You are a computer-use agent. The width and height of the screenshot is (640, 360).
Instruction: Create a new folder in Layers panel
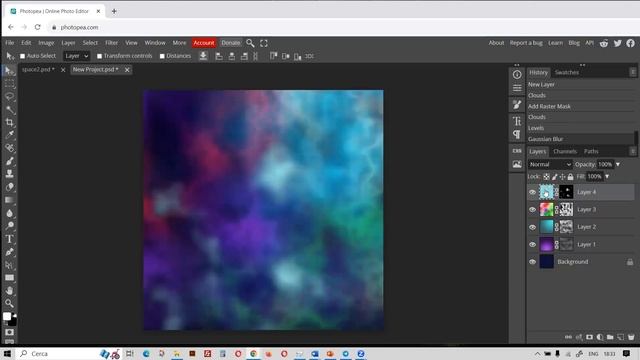[x=610, y=337]
